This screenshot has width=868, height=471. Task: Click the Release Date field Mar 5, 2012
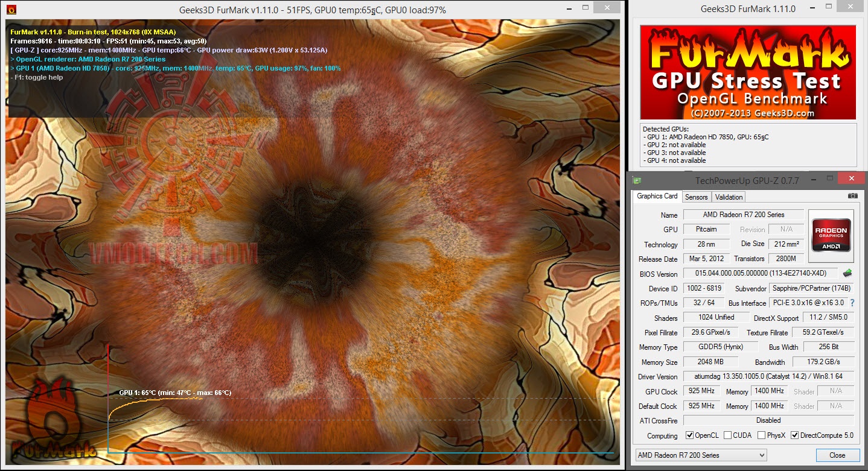click(x=706, y=259)
